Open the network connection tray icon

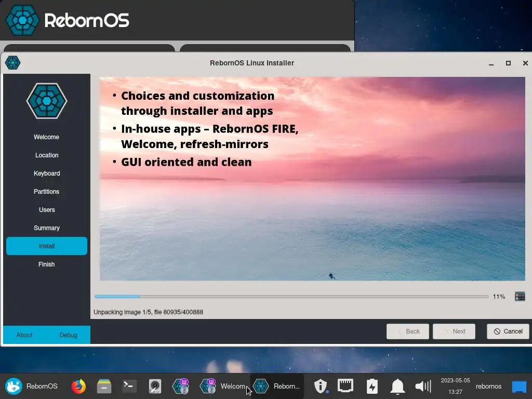tap(345, 386)
